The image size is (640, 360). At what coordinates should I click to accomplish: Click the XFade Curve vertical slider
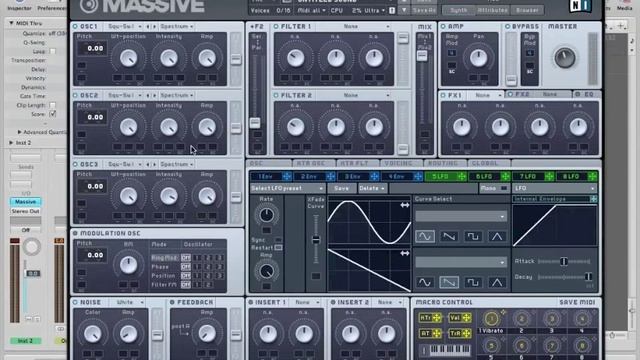[316, 240]
